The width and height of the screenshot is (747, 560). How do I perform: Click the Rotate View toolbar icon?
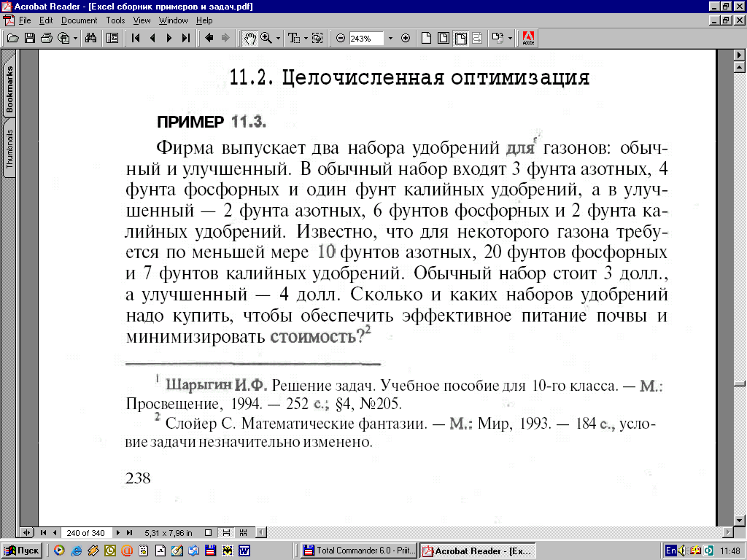coord(498,38)
